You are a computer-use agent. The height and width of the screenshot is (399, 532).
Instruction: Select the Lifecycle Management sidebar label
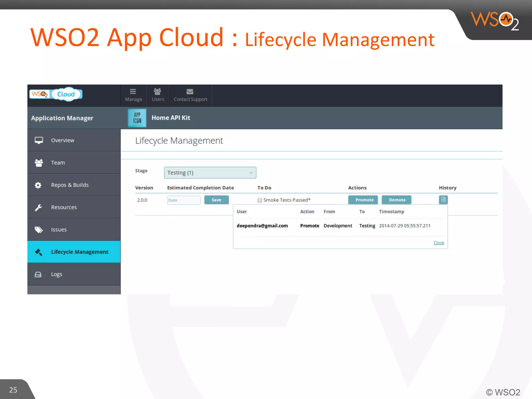tap(80, 252)
